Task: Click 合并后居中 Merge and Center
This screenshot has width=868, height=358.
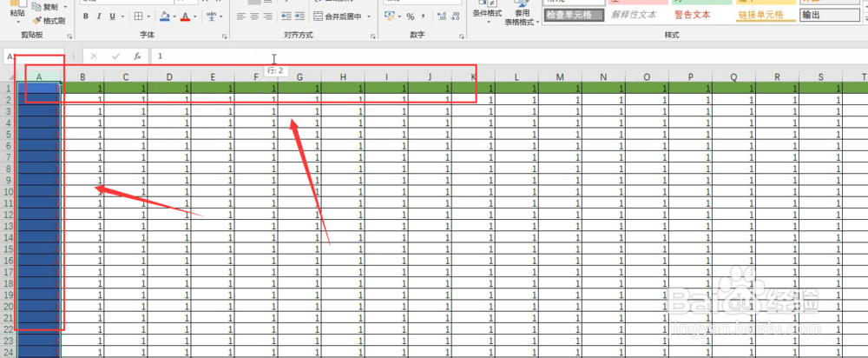Action: (338, 17)
